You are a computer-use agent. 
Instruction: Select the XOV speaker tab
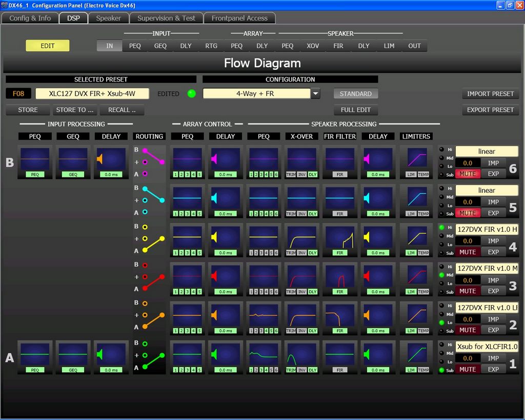(313, 46)
